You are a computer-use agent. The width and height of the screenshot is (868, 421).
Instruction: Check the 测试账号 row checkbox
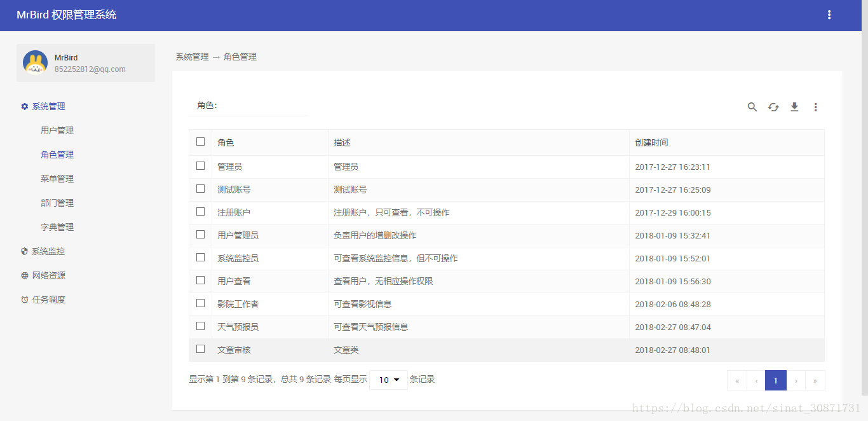(x=201, y=188)
